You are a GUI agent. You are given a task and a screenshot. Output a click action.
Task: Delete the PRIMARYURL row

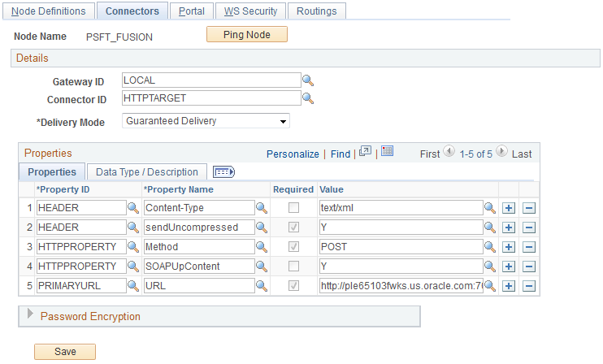click(x=529, y=286)
